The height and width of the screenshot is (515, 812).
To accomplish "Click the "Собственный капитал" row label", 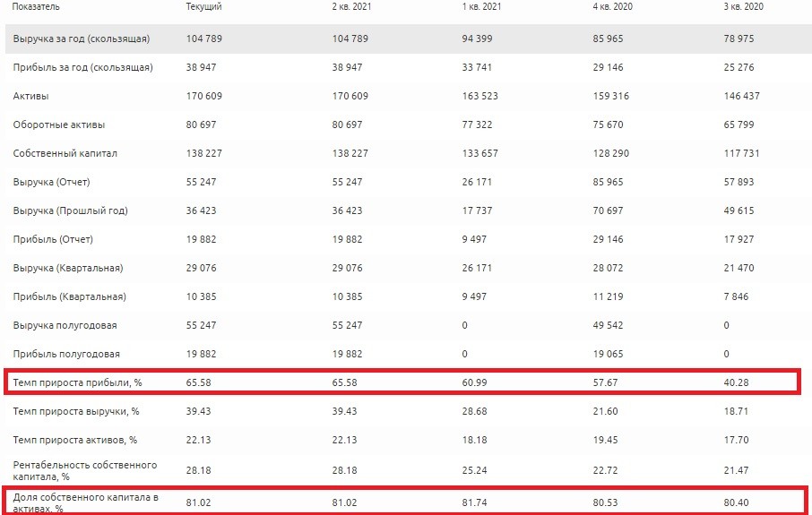I will tap(65, 153).
